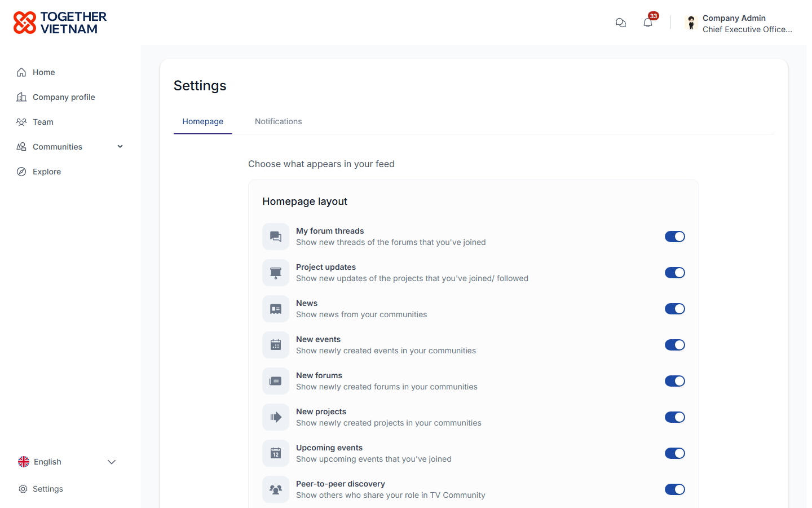This screenshot has width=812, height=508.
Task: Click the New events calendar icon
Action: tap(276, 345)
